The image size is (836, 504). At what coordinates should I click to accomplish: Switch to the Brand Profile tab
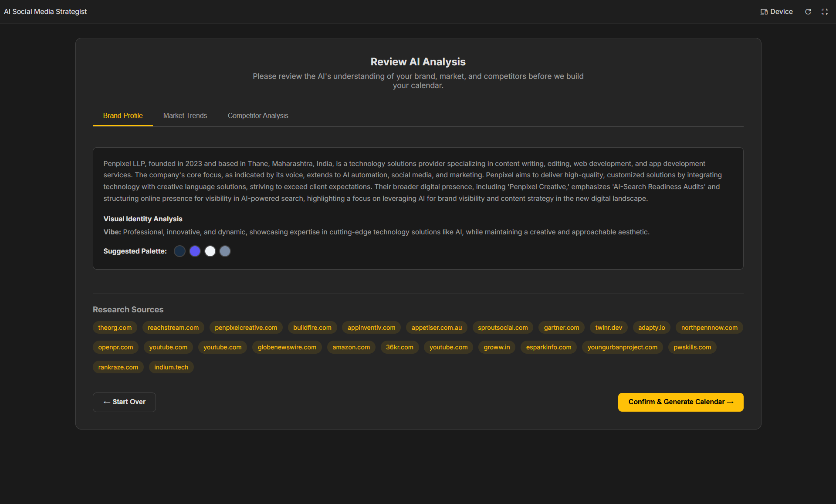123,115
